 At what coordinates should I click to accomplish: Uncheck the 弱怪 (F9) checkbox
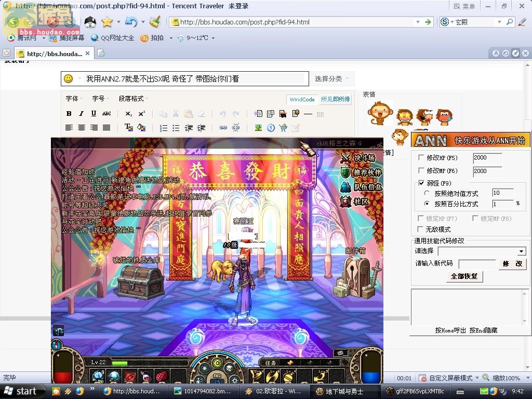point(421,183)
